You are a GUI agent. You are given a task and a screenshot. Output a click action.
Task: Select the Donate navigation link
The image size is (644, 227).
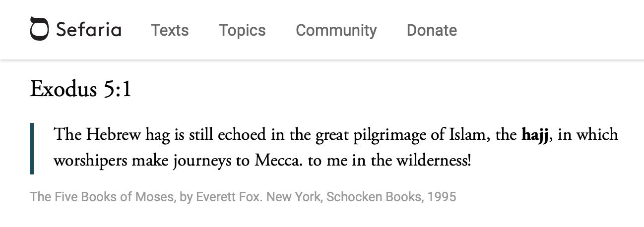(432, 30)
